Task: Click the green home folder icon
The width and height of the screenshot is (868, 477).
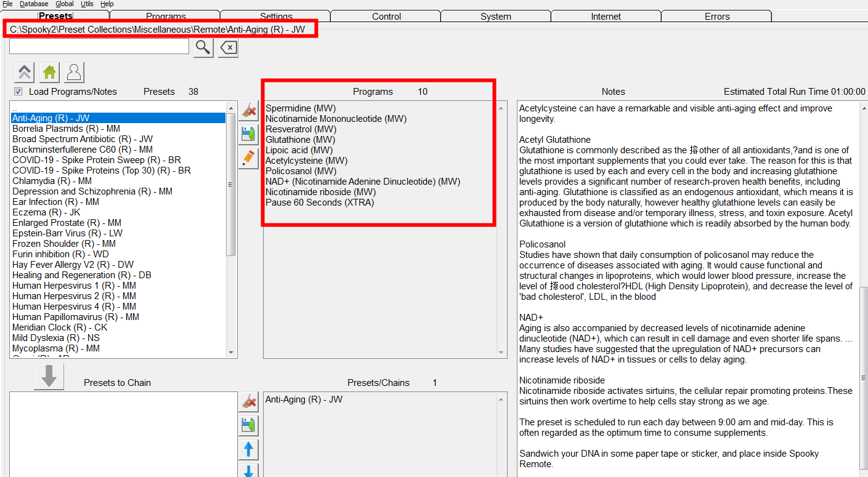Action: pos(49,73)
